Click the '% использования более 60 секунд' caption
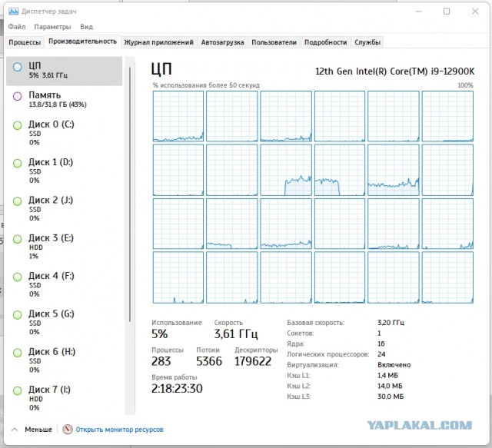 (206, 85)
